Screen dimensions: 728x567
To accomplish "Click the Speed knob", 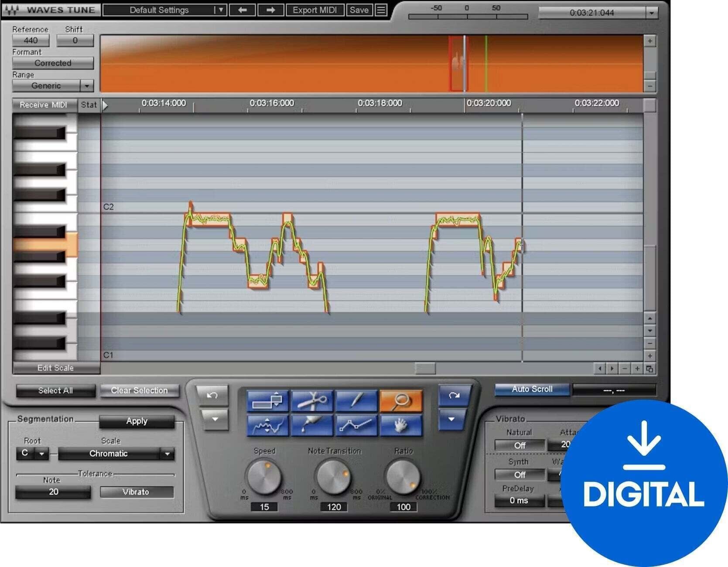I will point(264,477).
